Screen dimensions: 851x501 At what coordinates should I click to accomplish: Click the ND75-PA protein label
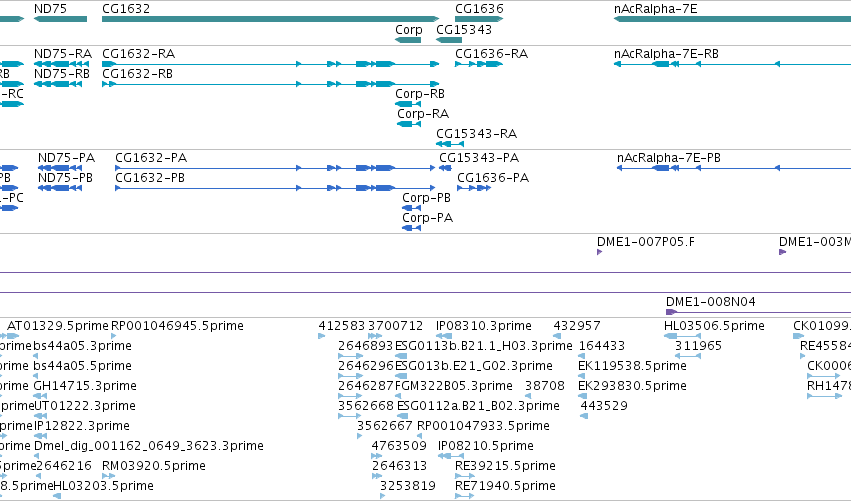[x=66, y=158]
